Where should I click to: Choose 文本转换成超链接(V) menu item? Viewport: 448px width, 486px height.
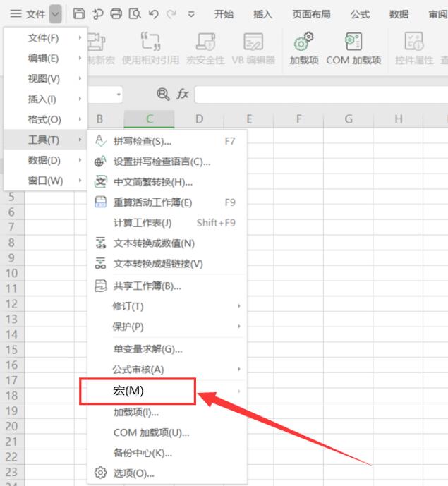167,264
